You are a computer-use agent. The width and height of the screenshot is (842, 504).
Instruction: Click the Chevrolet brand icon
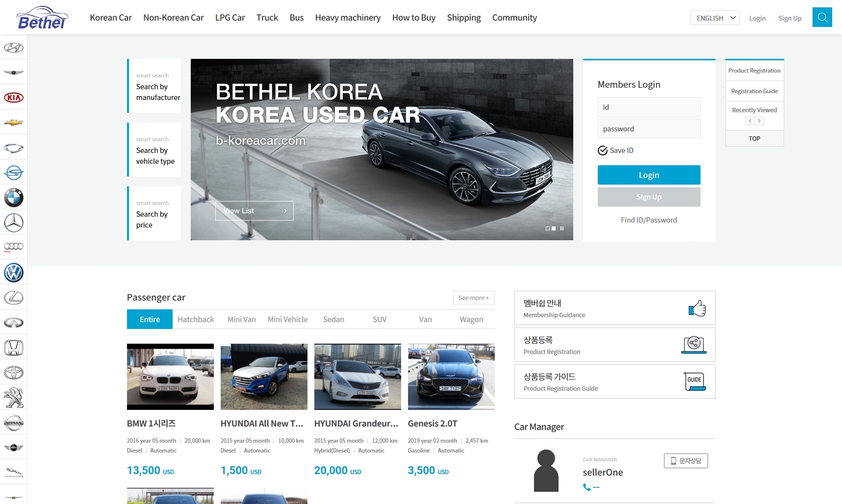coord(14,123)
